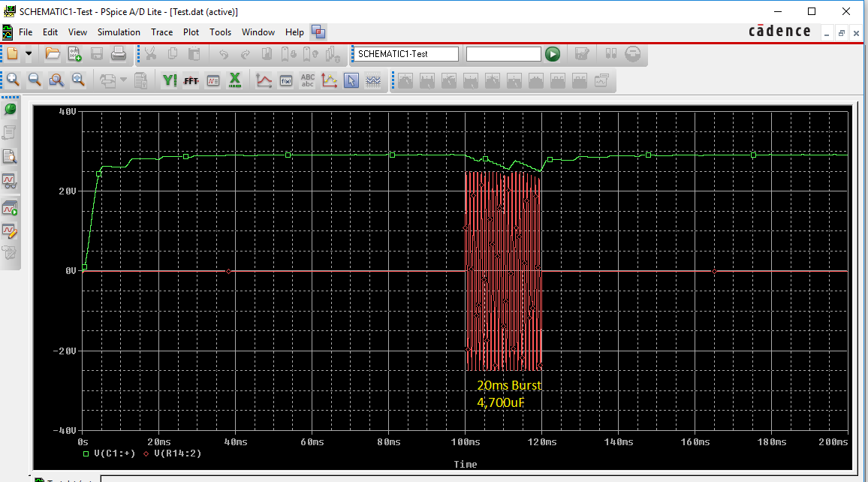The height and width of the screenshot is (482, 868).
Task: Click the 200ms label on the X axis
Action: click(x=833, y=442)
